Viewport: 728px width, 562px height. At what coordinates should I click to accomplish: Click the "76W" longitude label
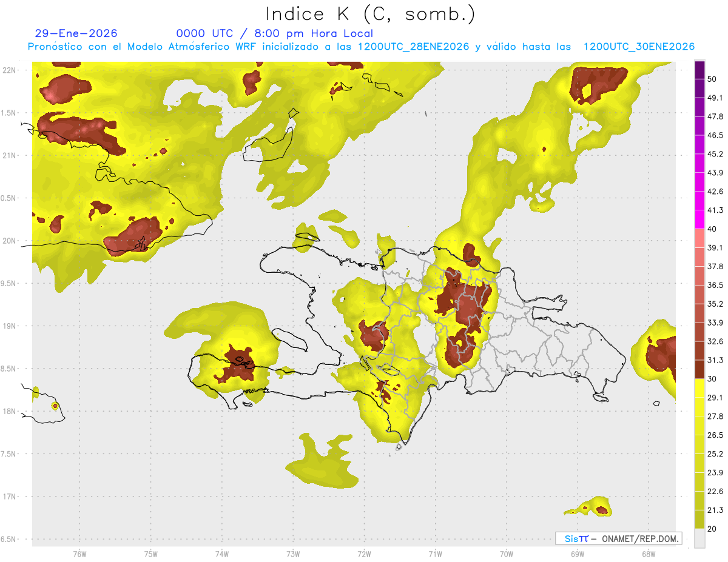[x=79, y=554]
